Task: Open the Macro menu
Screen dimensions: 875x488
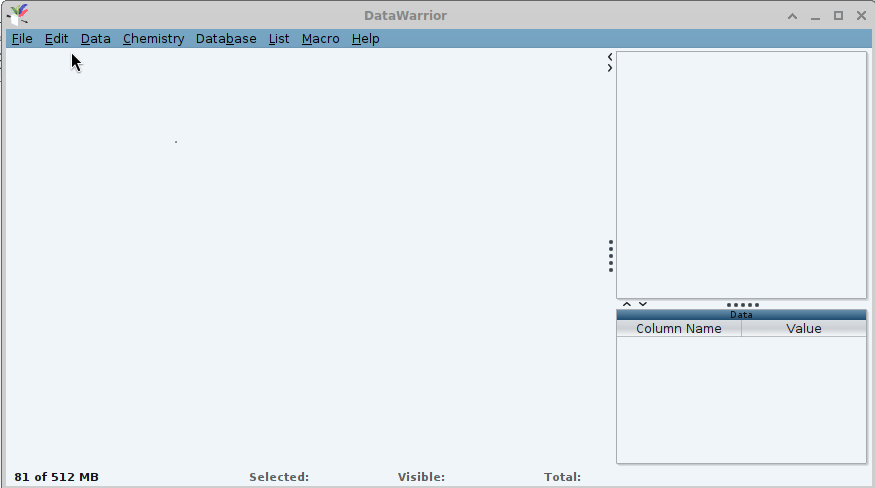Action: (x=320, y=39)
